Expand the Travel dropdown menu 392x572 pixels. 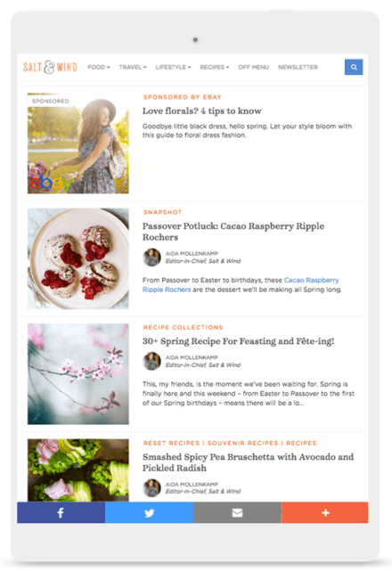133,67
